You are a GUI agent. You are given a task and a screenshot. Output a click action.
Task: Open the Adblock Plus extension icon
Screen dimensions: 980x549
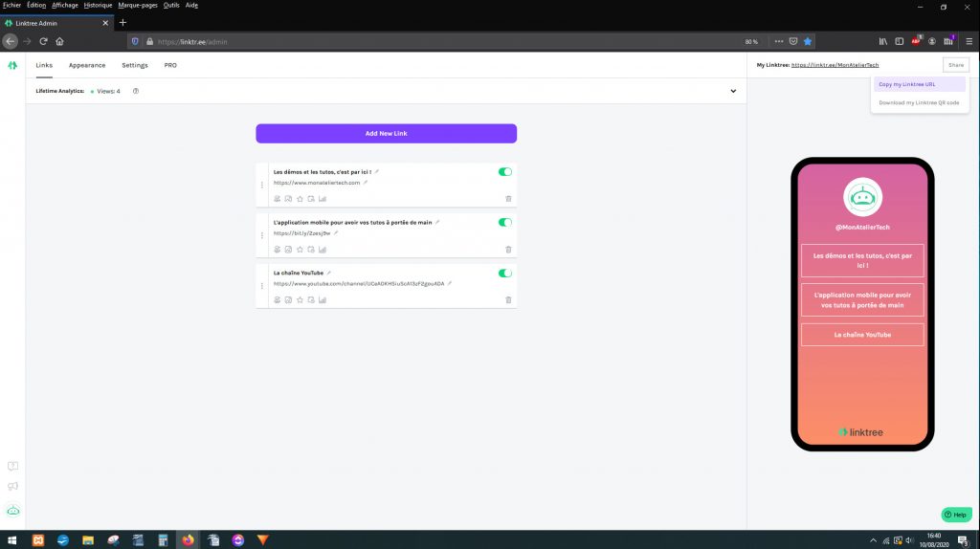point(916,41)
